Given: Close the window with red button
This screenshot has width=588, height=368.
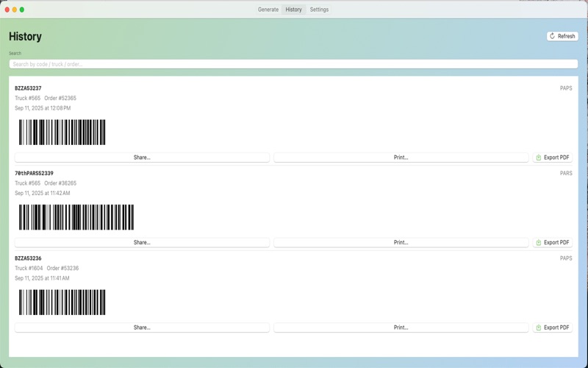Looking at the screenshot, I should [x=7, y=10].
